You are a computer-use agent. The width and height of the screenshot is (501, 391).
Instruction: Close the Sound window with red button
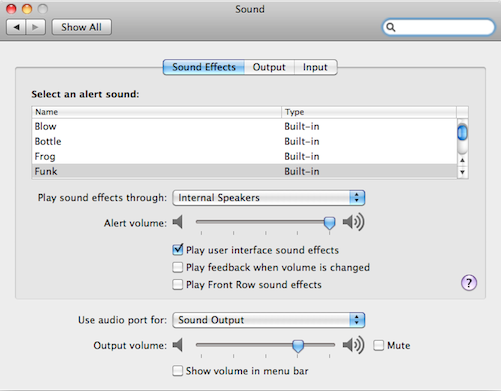point(11,9)
